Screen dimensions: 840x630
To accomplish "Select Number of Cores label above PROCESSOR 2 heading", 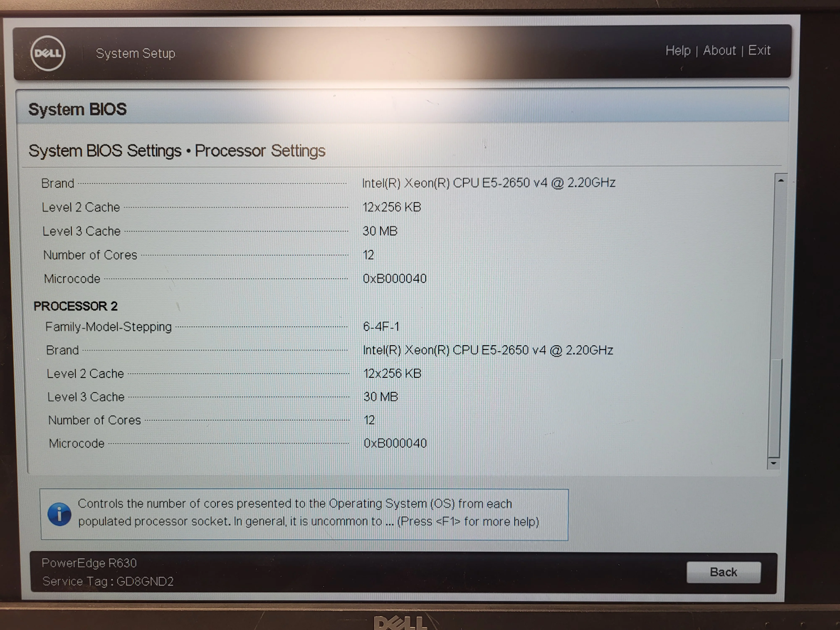I will coord(90,255).
